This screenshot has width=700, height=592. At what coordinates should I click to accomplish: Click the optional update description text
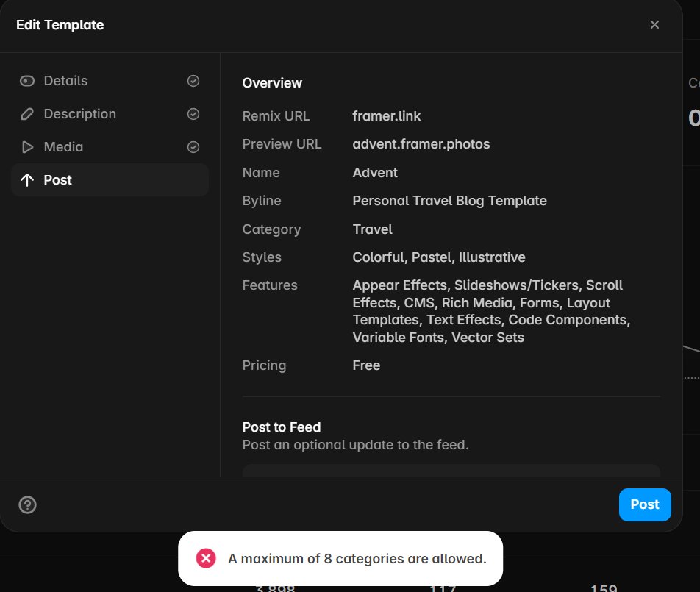click(355, 445)
